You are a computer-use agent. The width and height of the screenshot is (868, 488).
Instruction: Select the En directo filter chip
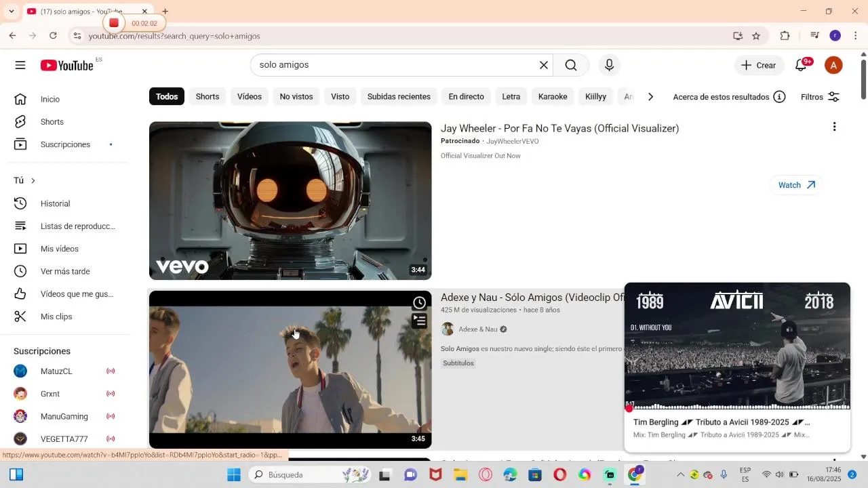pos(467,97)
